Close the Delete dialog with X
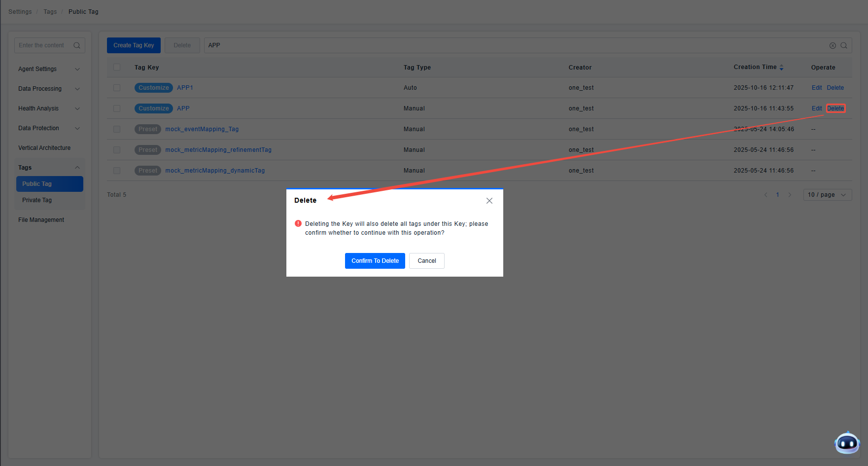868x466 pixels. (x=489, y=201)
